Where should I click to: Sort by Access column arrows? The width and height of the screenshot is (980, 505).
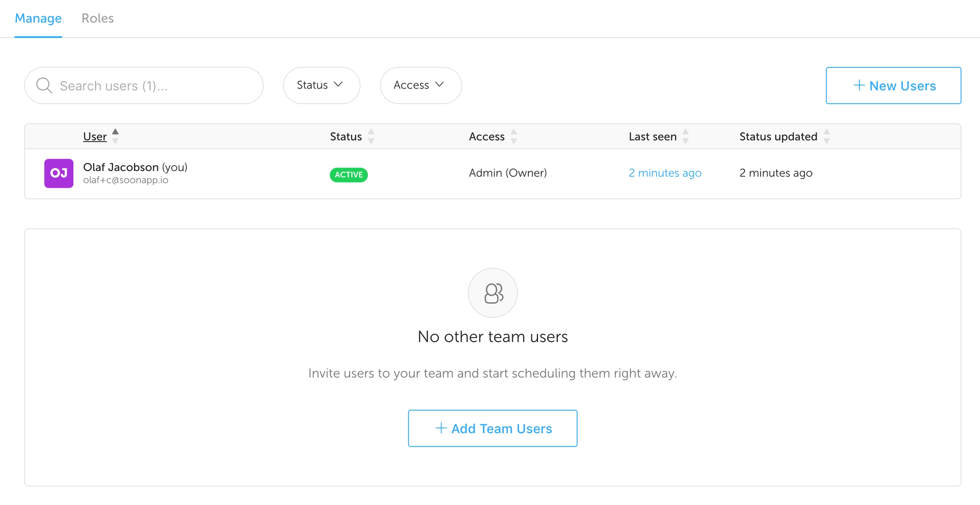point(514,136)
